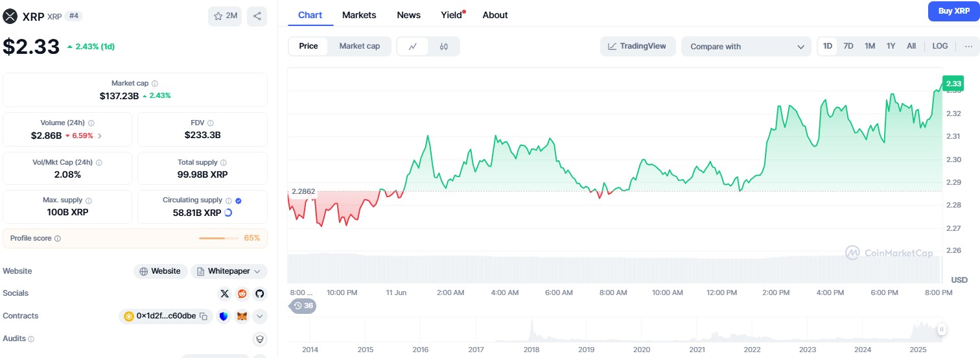
Task: Open the TradingView chart button
Action: click(638, 46)
